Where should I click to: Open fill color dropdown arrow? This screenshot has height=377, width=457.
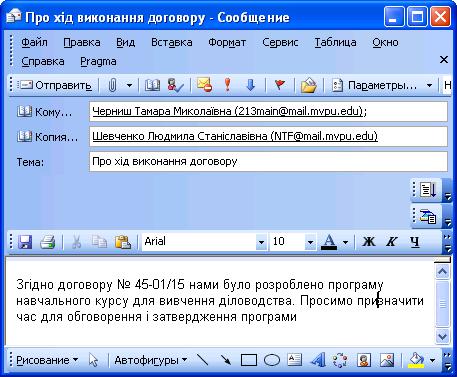pyautogui.click(x=432, y=360)
